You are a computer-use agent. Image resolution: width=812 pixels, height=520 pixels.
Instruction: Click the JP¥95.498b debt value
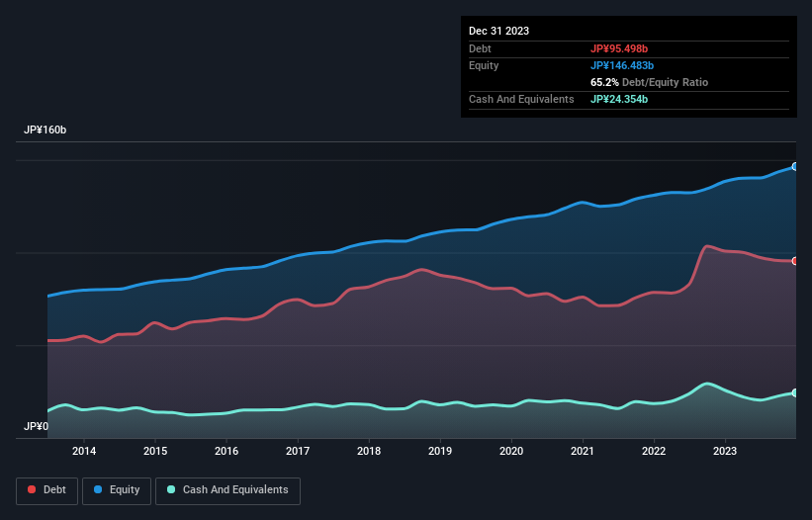[619, 48]
